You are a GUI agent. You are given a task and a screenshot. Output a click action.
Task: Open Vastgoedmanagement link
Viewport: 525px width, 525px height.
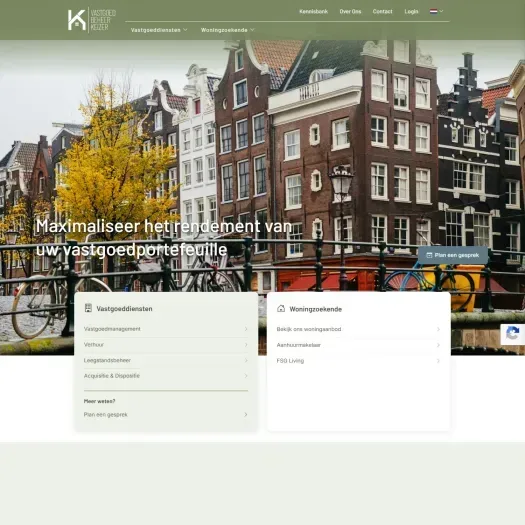(x=112, y=329)
